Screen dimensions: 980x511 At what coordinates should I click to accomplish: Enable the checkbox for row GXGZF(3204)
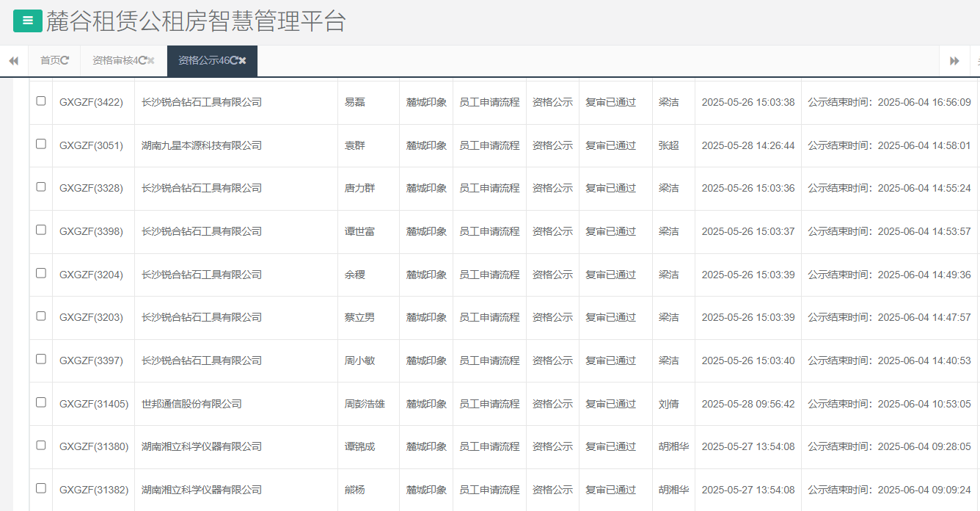[41, 274]
